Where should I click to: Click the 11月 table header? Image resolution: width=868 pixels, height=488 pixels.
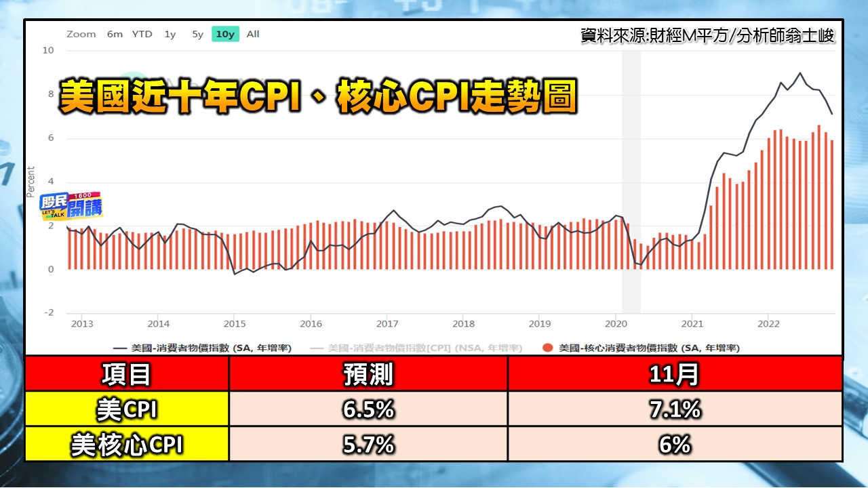pos(675,373)
